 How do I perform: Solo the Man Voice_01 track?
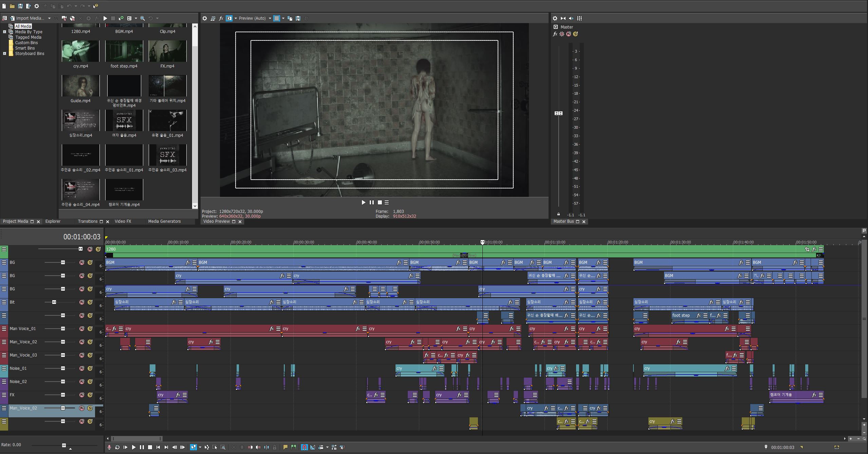click(90, 329)
